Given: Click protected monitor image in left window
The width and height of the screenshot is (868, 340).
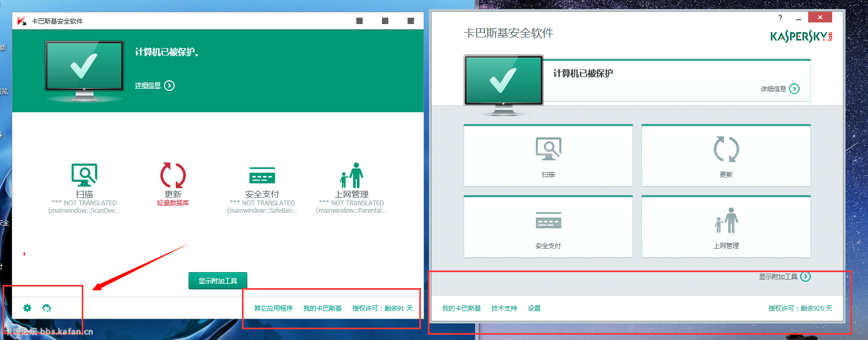Looking at the screenshot, I should coord(84,71).
